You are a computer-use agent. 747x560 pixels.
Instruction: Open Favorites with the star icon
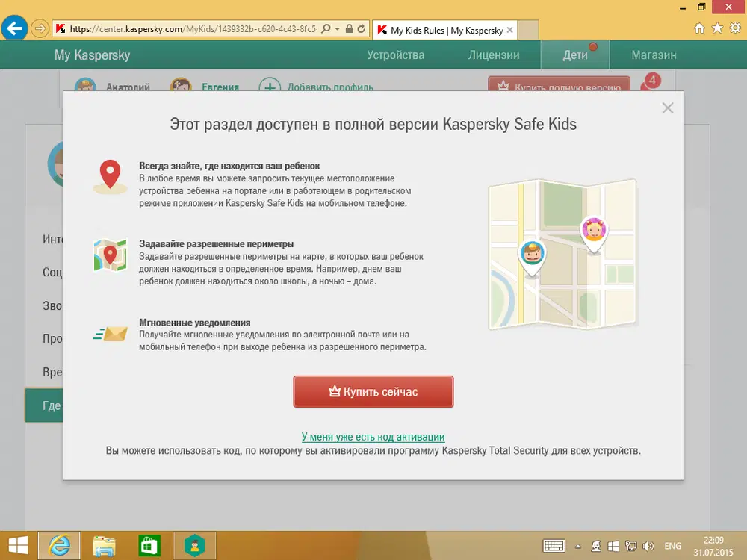[717, 28]
